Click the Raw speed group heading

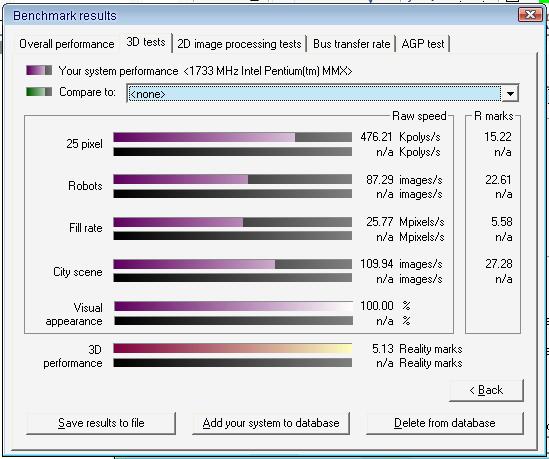[x=419, y=116]
